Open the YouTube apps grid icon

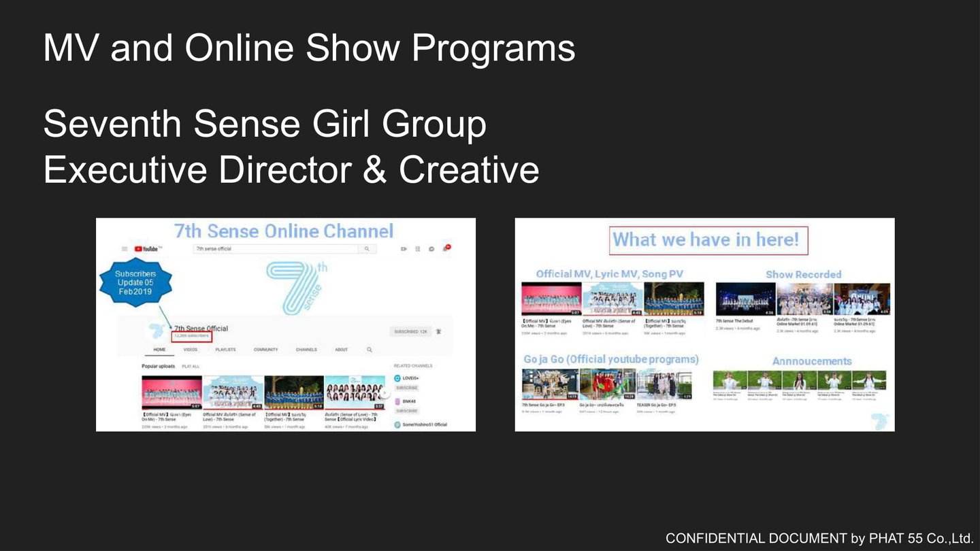tap(418, 249)
